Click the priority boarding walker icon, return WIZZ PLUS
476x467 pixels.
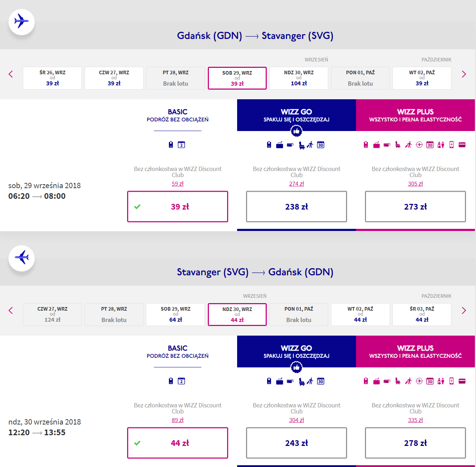pos(409,381)
